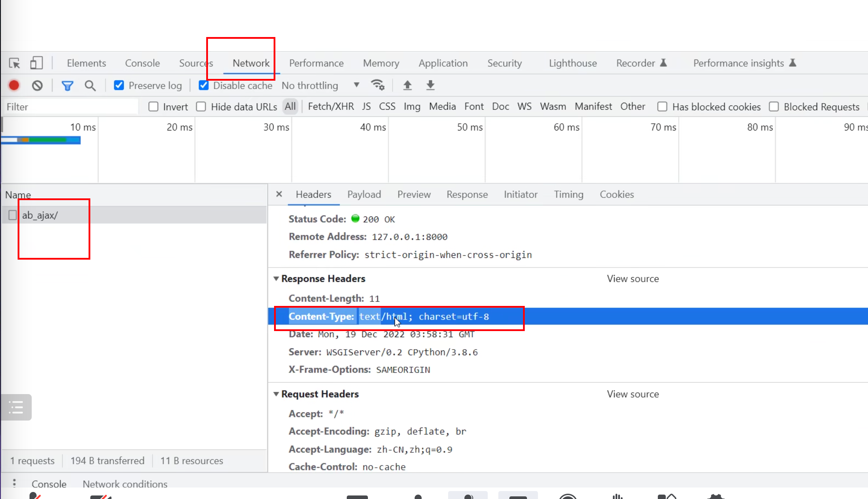Filter requests by WS
This screenshot has height=499, width=868.
pyautogui.click(x=524, y=106)
